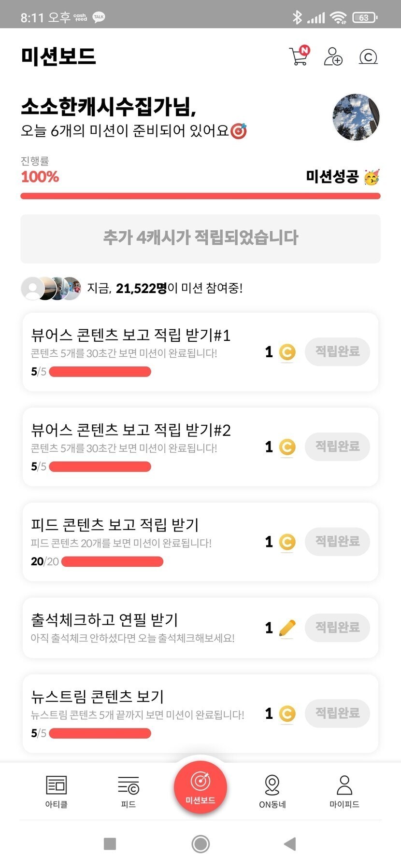Tap 적립완료 for 출석체크 mission
This screenshot has width=401, height=868.
(x=337, y=628)
